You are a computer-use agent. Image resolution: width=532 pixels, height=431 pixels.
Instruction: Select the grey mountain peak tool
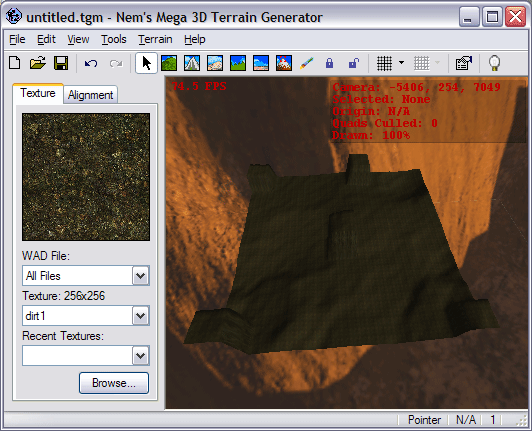192,63
